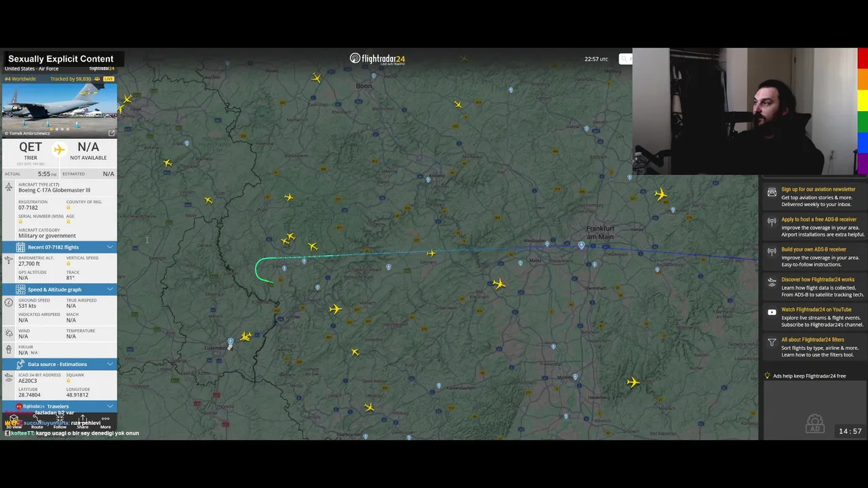Click the weather icon beside Wind
868x488 pixels.
pos(8,333)
